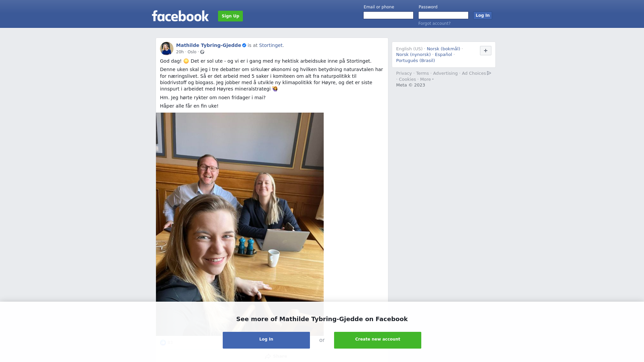Click the green Sign Up button
The width and height of the screenshot is (644, 362).
(x=230, y=16)
